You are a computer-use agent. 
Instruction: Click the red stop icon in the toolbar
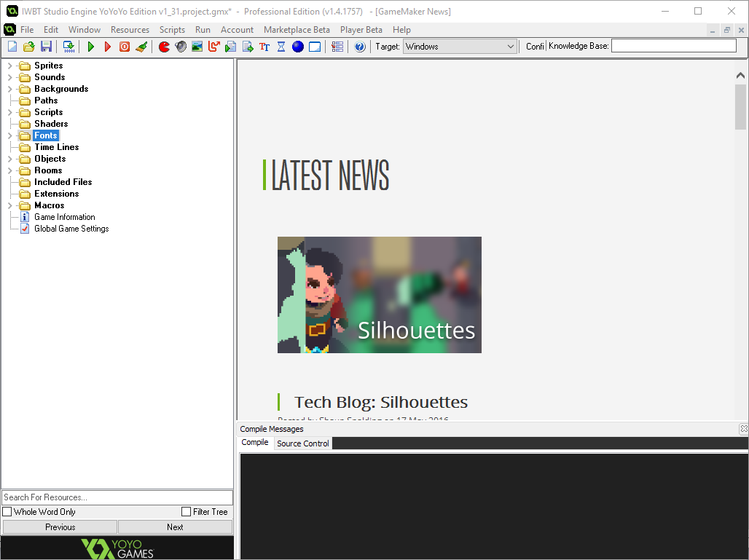[x=124, y=47]
